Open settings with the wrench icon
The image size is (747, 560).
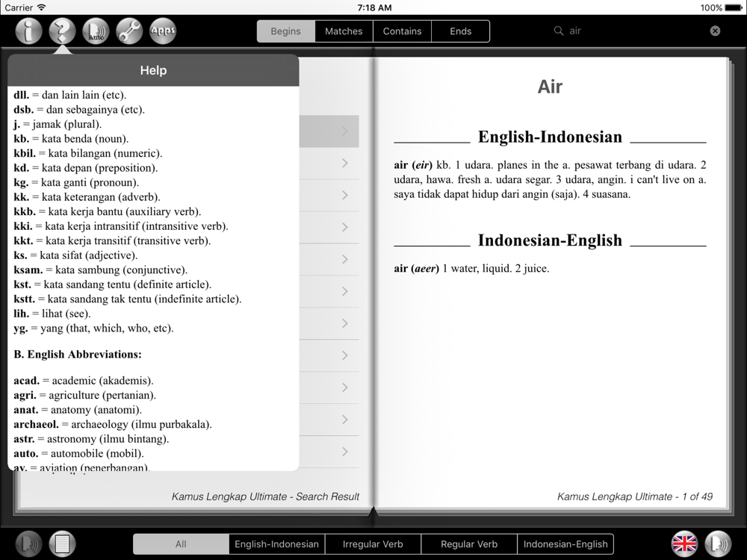click(x=129, y=31)
